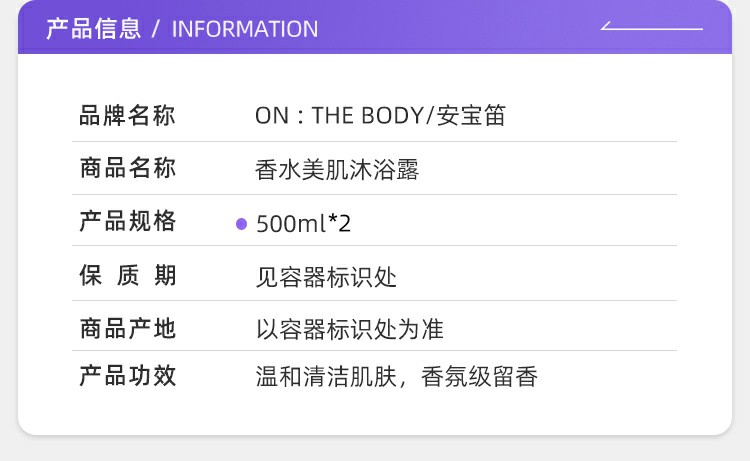The height and width of the screenshot is (461, 750).
Task: Click the ON : THE BODY brand text
Action: [x=340, y=116]
